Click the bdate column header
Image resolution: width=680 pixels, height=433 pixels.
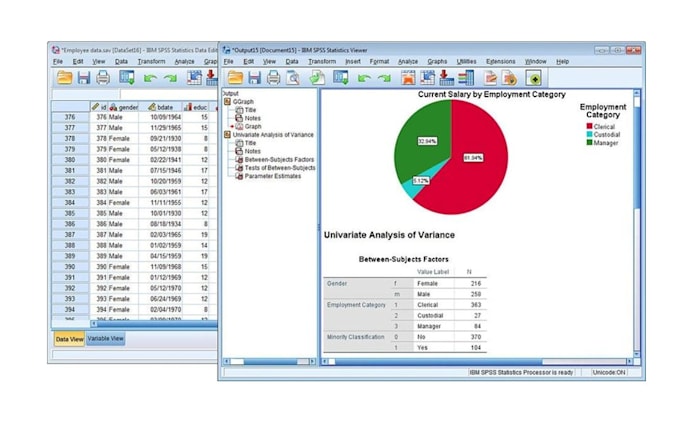[x=160, y=107]
